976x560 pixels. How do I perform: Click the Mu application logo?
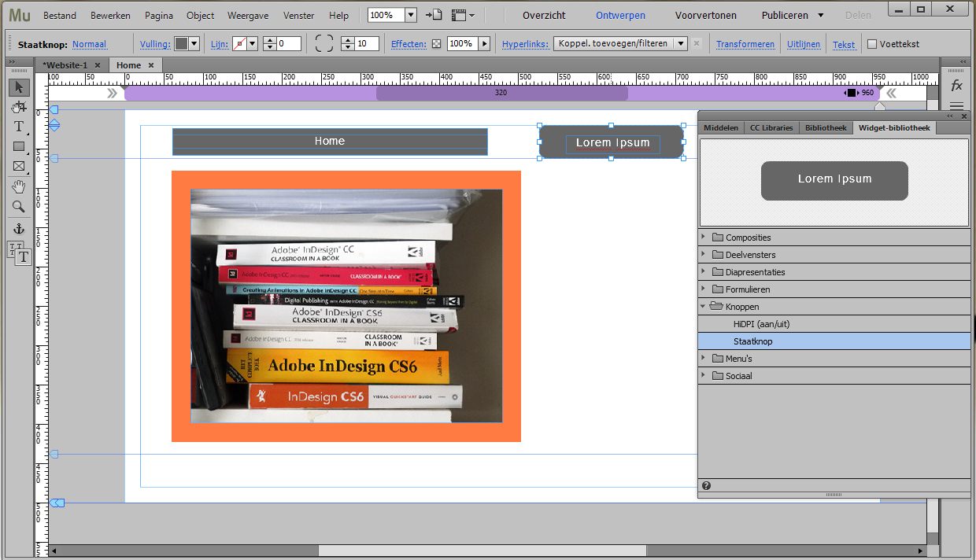point(19,15)
